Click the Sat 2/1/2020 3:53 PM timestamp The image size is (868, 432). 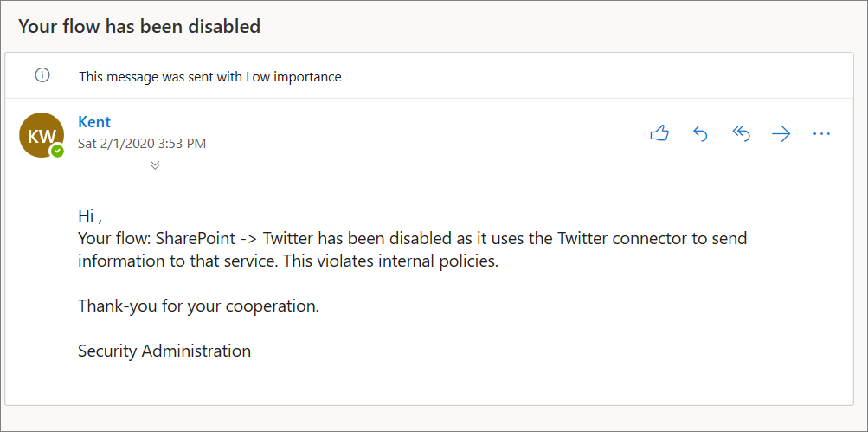pos(142,143)
